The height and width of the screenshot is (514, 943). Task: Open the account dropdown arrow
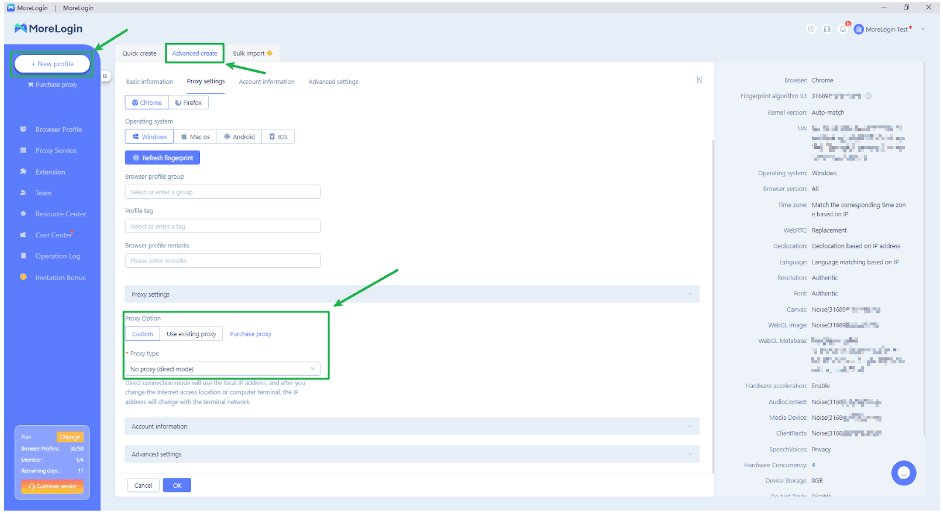(x=923, y=29)
